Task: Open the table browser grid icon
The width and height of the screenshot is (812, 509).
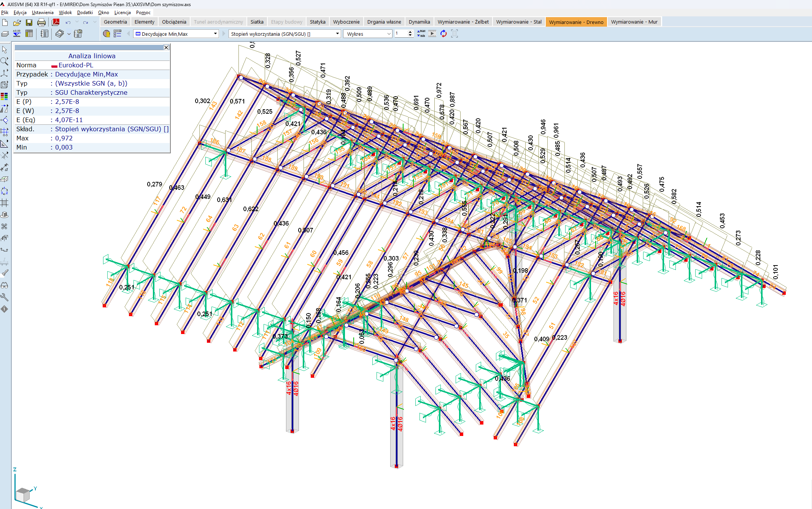Action: click(29, 34)
